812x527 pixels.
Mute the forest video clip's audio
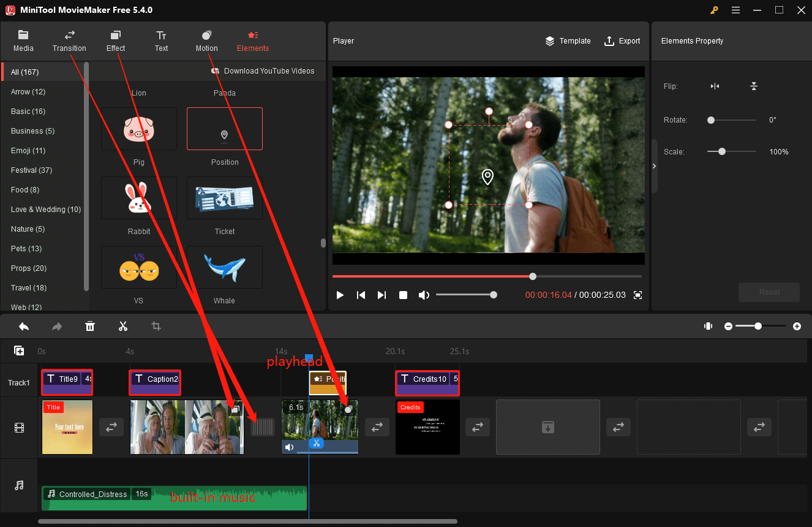click(289, 447)
